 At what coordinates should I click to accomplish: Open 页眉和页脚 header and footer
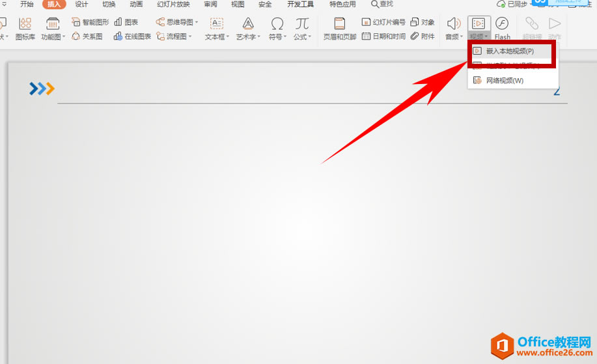340,29
